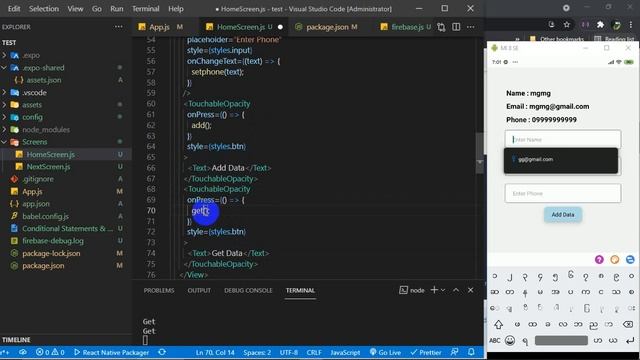Change the UTF-8 encoding setting

pyautogui.click(x=289, y=352)
